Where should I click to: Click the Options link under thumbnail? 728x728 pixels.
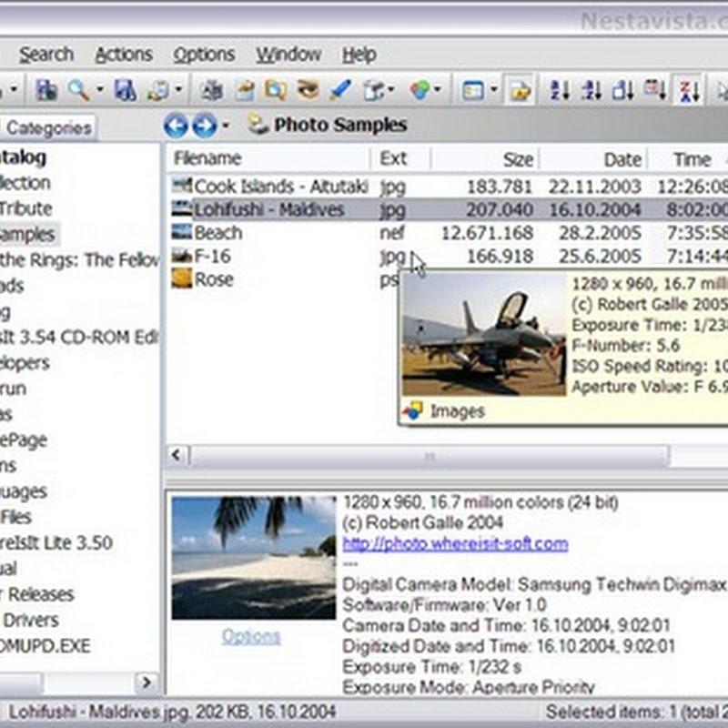253,637
